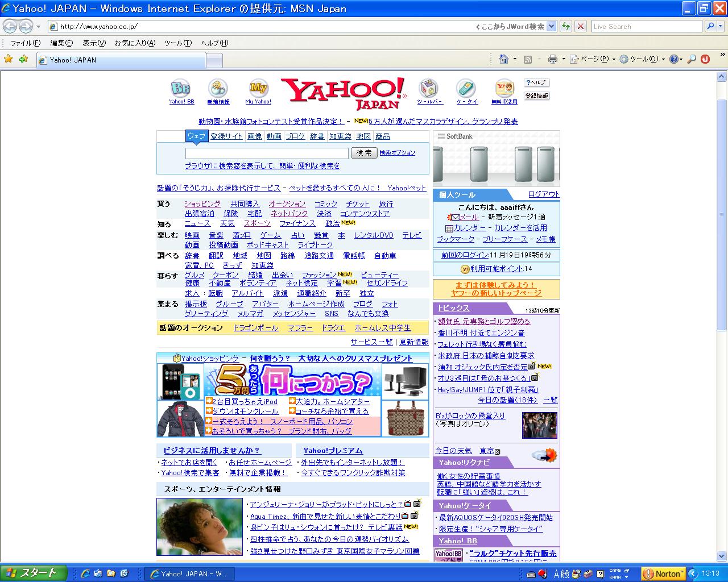Image resolution: width=728 pixels, height=582 pixels.
Task: Open the お気に入り(A) menu
Action: pos(135,43)
